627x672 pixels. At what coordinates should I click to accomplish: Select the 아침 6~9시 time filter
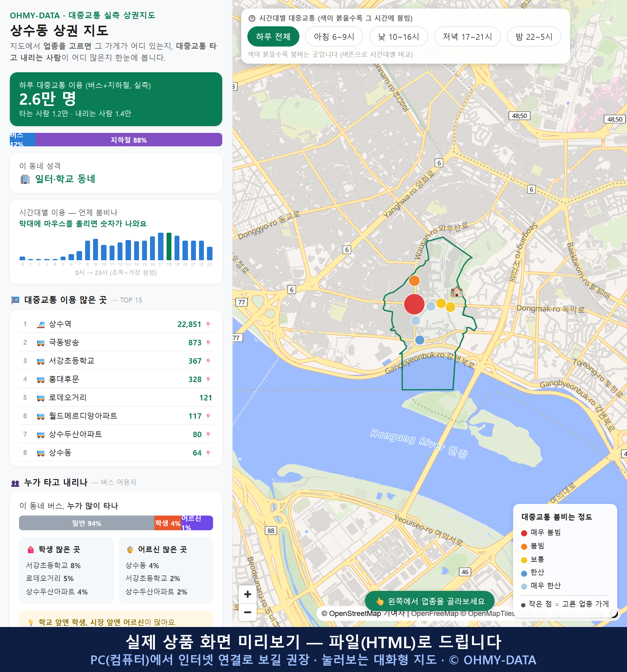(334, 36)
